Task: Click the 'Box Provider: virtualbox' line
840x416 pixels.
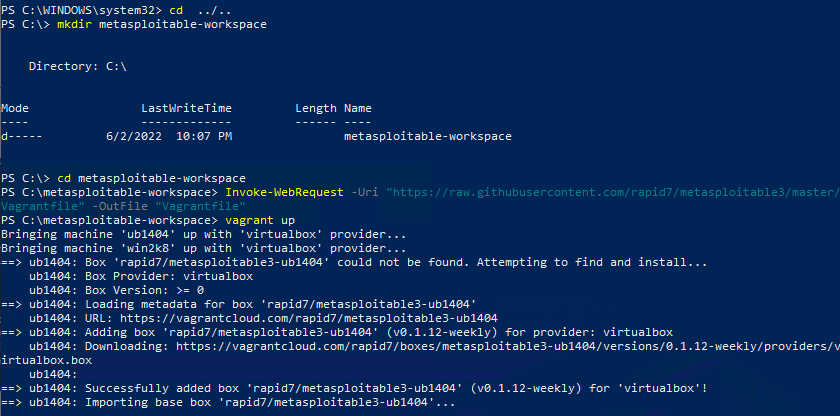Action: pyautogui.click(x=141, y=276)
